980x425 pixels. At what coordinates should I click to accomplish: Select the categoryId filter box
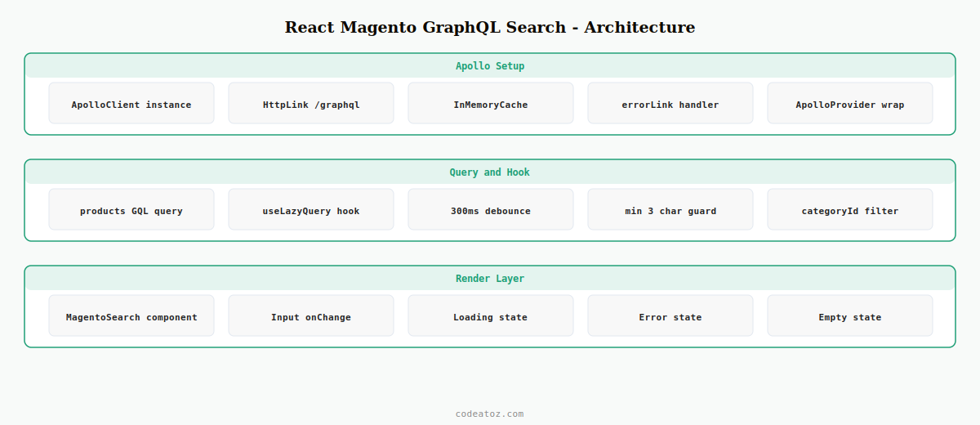pos(850,209)
